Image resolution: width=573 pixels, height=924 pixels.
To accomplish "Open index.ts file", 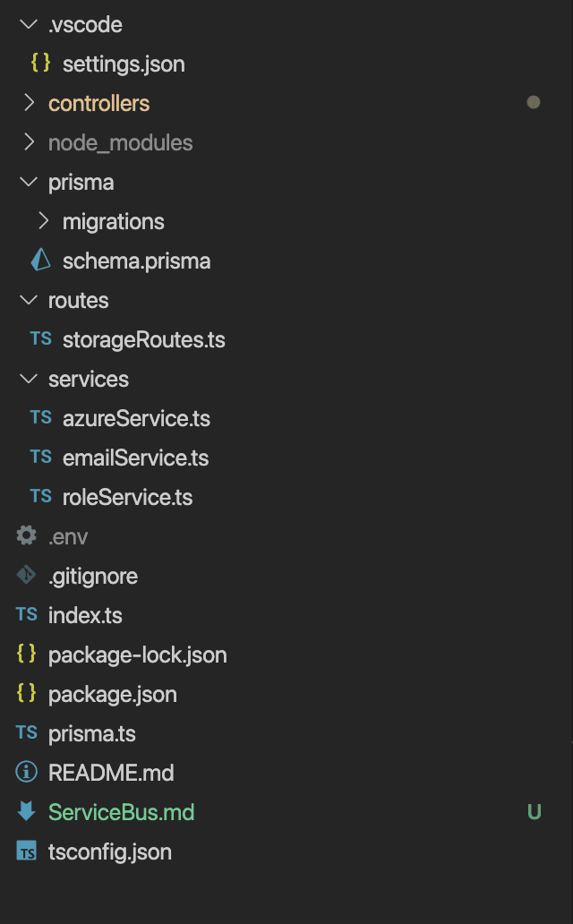I will pos(85,615).
